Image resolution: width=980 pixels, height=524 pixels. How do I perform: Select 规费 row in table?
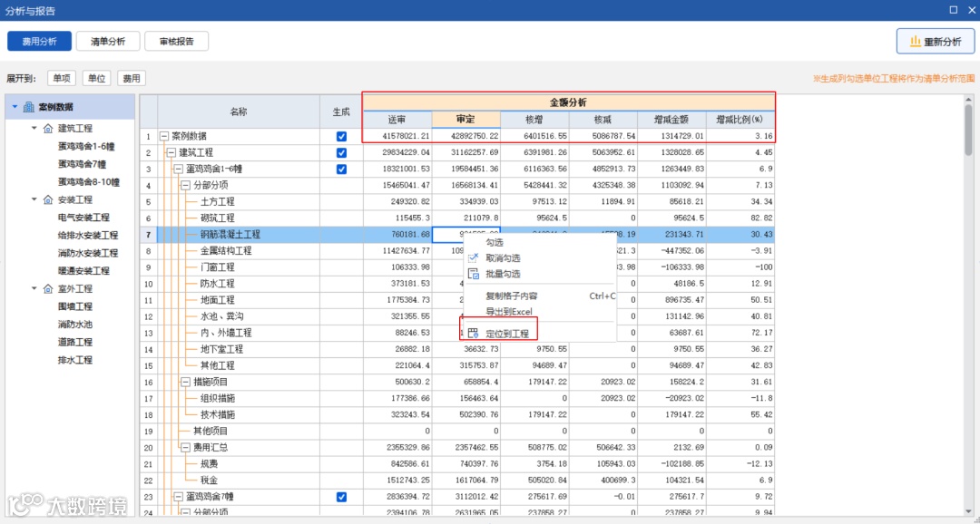tap(456, 463)
